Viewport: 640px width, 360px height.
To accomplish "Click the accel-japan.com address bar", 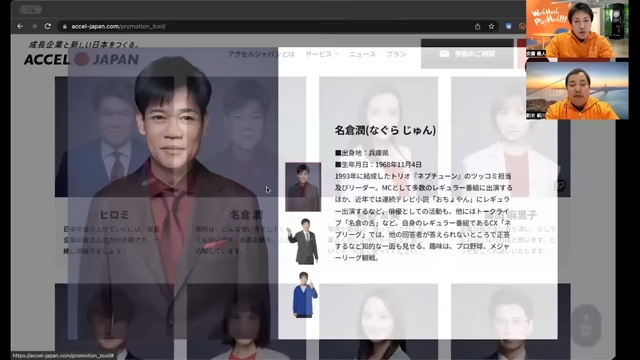I will pyautogui.click(x=265, y=27).
